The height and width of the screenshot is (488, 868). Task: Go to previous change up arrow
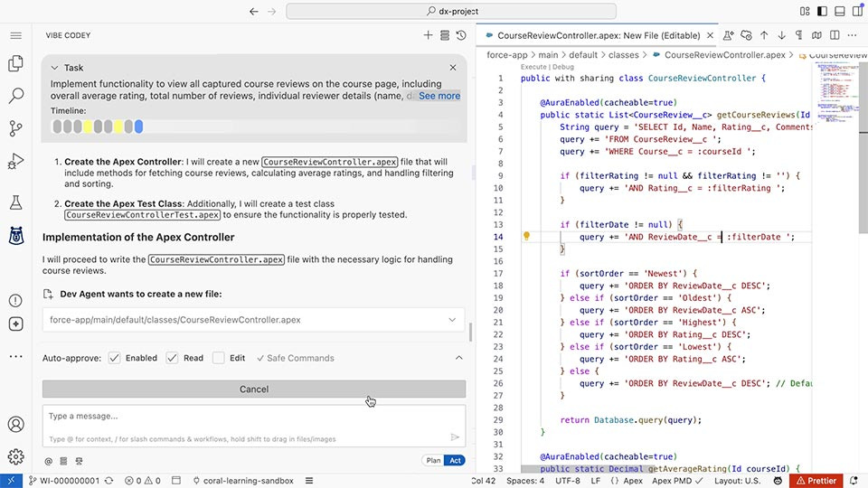(x=764, y=35)
